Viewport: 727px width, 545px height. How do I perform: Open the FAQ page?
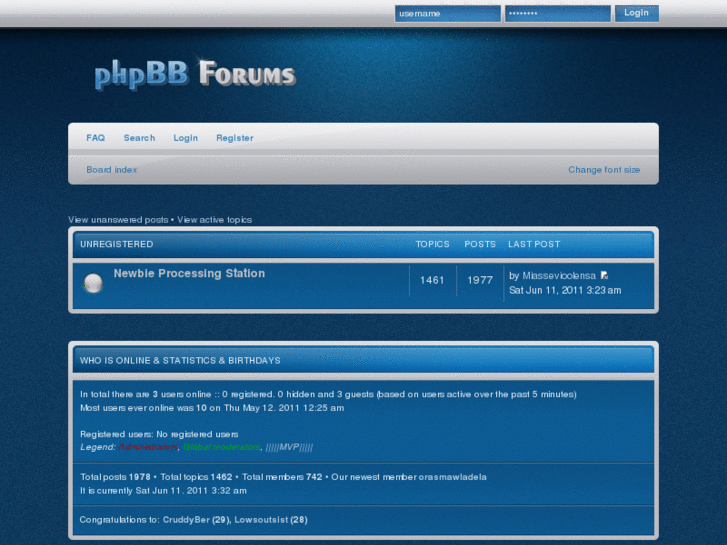[x=96, y=138]
